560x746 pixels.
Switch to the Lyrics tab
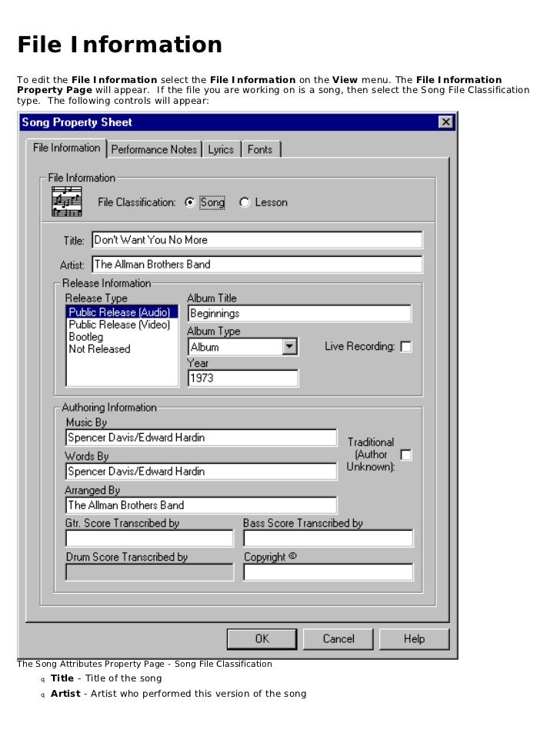coord(221,149)
